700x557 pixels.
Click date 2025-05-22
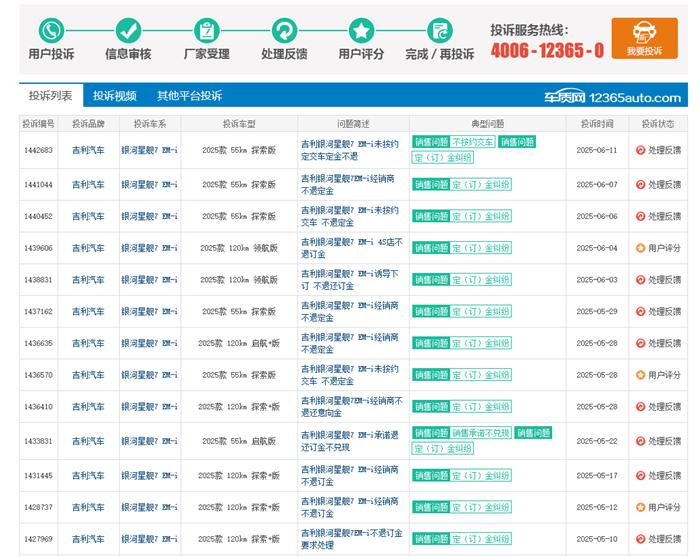pos(597,441)
